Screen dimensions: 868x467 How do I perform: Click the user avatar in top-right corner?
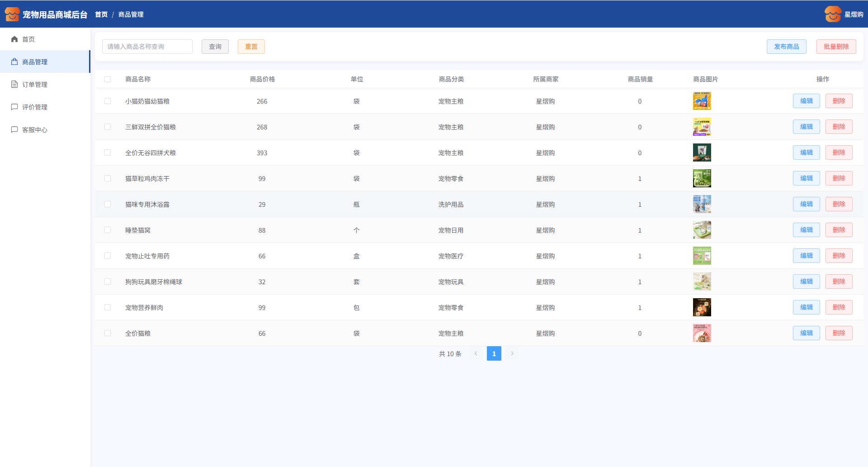tap(832, 14)
